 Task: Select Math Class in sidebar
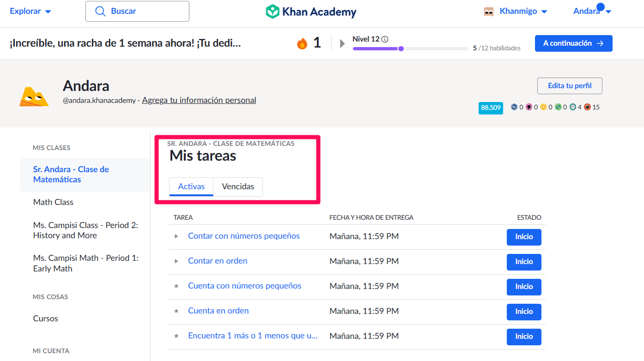(53, 202)
